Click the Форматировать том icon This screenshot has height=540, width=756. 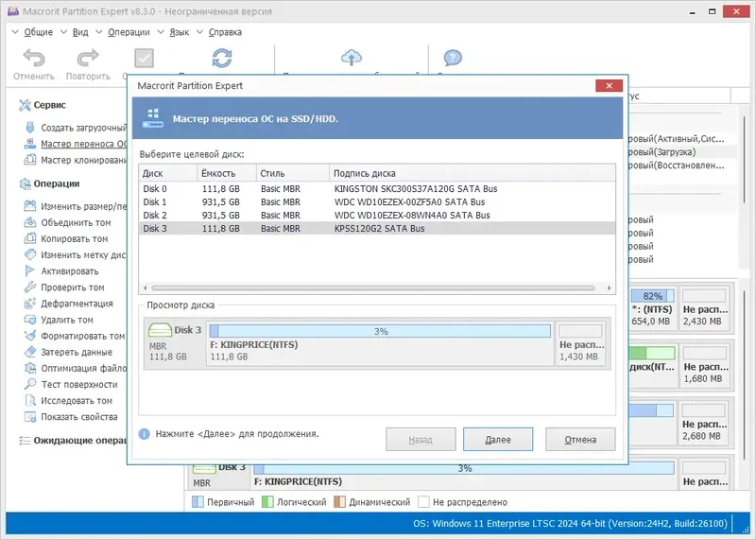pyautogui.click(x=30, y=336)
